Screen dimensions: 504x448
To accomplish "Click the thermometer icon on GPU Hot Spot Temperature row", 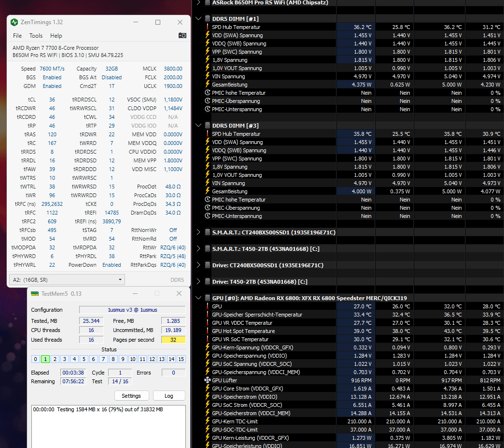I will pos(208,331).
